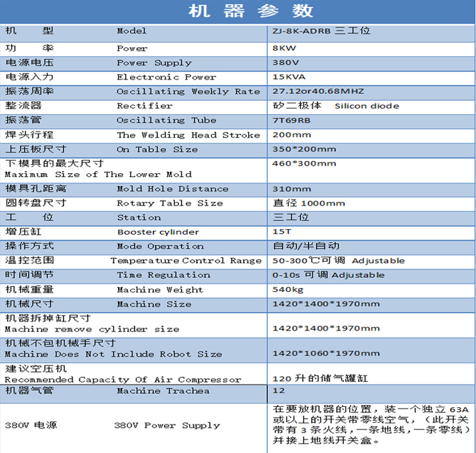Select the 120 升的储气罐缸 compressor value

tap(320, 378)
